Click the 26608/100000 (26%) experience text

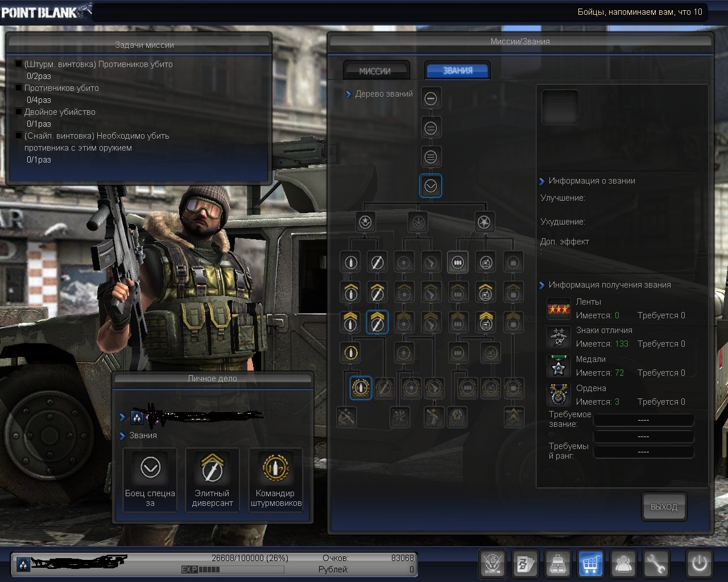point(250,558)
